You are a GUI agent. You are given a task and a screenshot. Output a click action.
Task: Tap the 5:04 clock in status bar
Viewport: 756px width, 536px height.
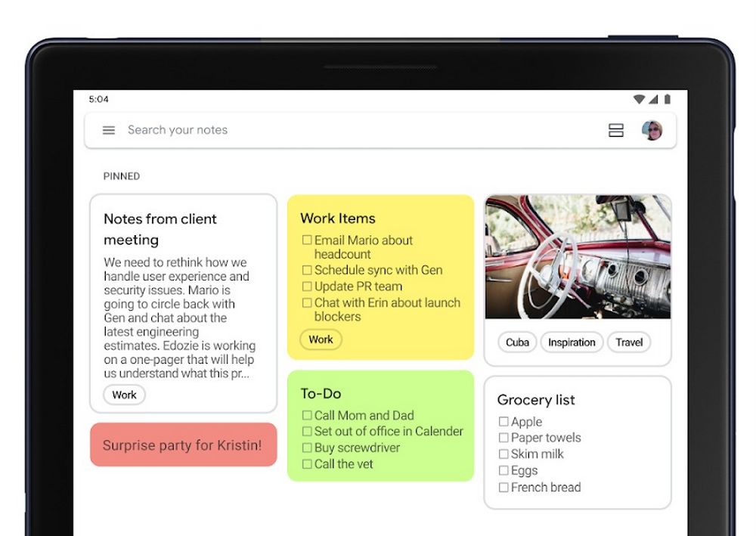[99, 99]
